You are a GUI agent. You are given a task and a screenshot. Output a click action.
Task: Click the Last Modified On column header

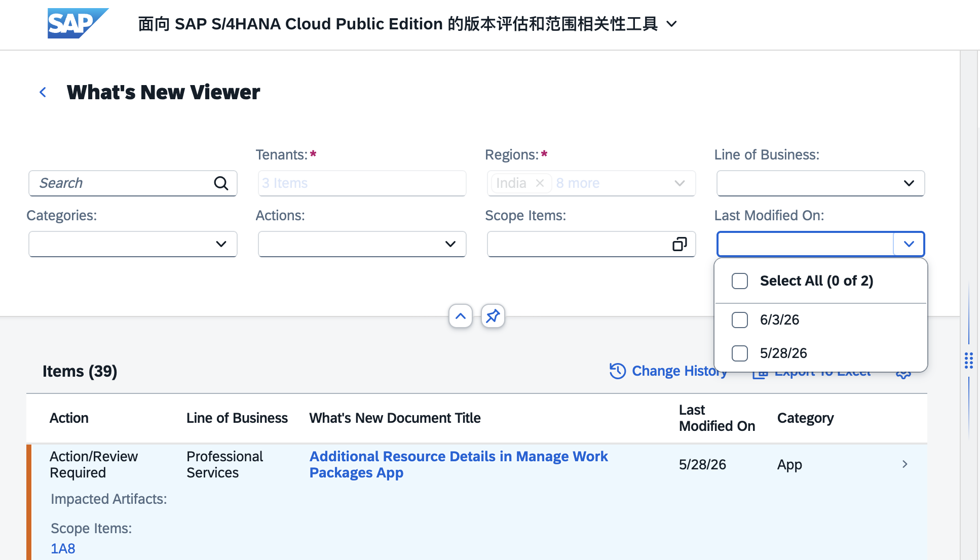[x=717, y=418]
